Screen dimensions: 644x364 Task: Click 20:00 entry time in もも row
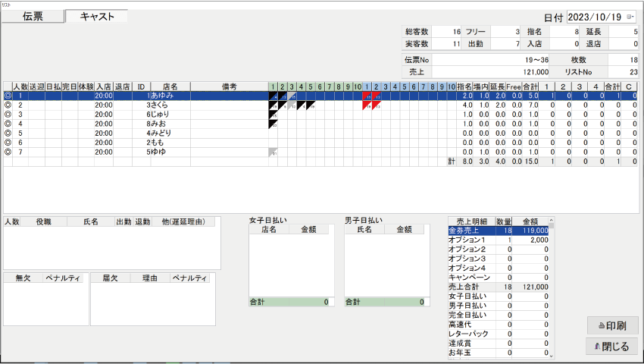(x=104, y=143)
